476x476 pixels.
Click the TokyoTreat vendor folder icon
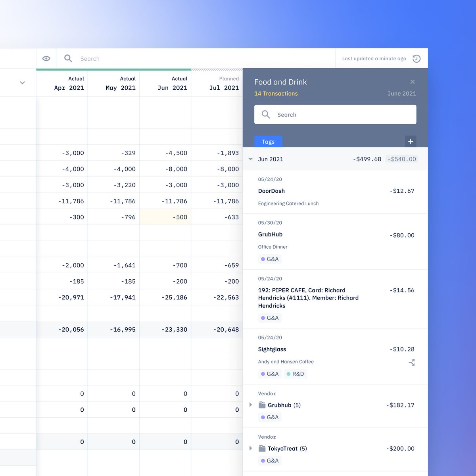[x=262, y=448]
